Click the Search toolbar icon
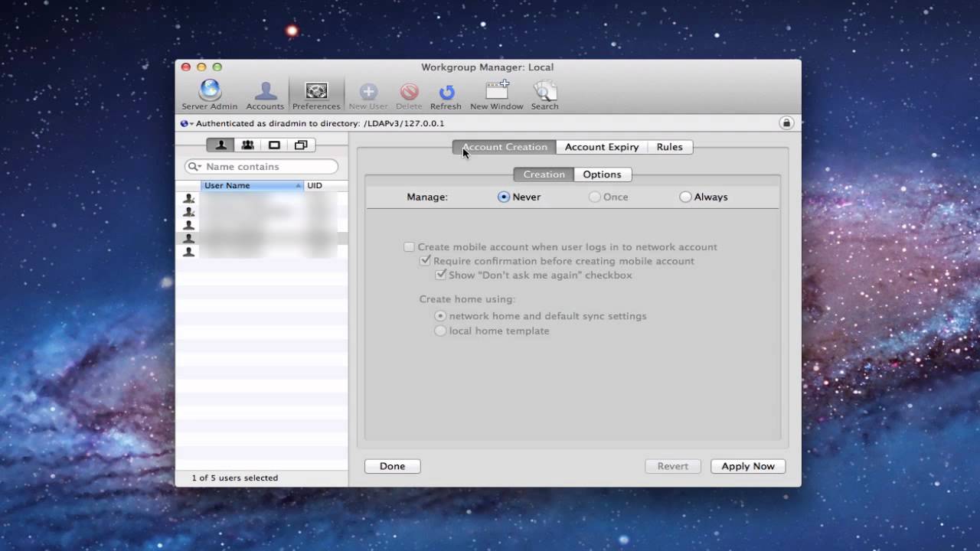Viewport: 980px width, 551px height. (544, 96)
